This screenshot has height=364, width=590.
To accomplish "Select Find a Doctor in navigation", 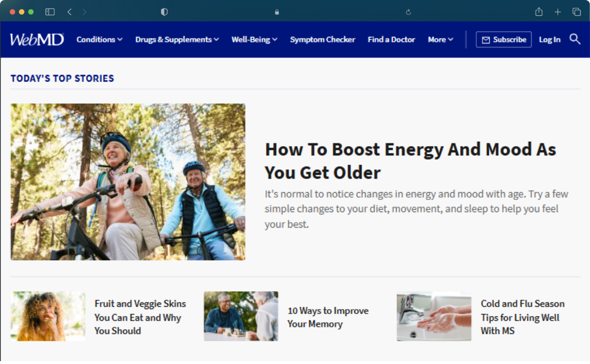I will click(391, 39).
